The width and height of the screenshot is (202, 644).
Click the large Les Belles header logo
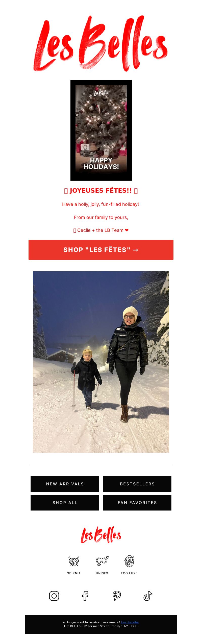100,43
